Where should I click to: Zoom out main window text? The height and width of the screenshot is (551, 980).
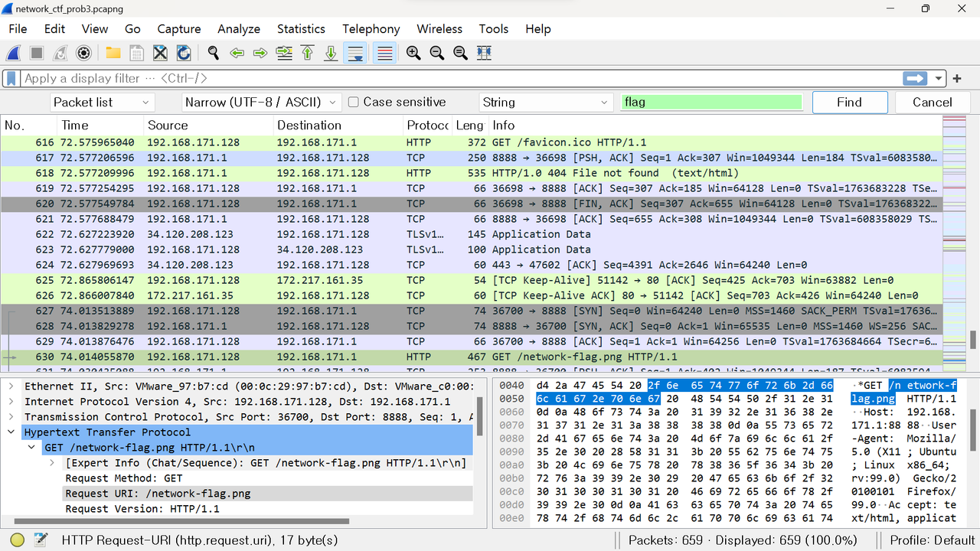coord(437,53)
